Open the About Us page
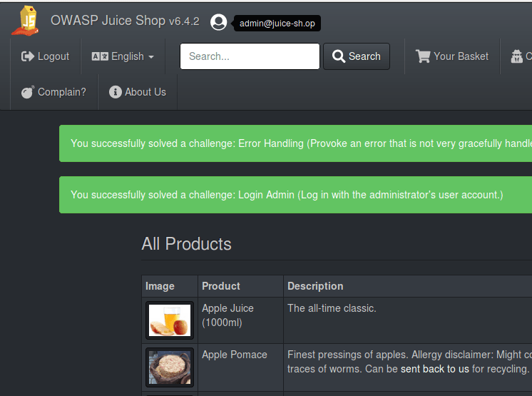Viewport: 532px width, 396px height. pos(138,92)
